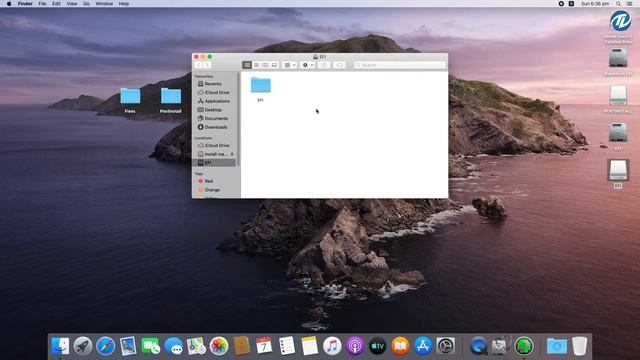The width and height of the screenshot is (640, 360).
Task: Open the Apple menu
Action: 9,4
